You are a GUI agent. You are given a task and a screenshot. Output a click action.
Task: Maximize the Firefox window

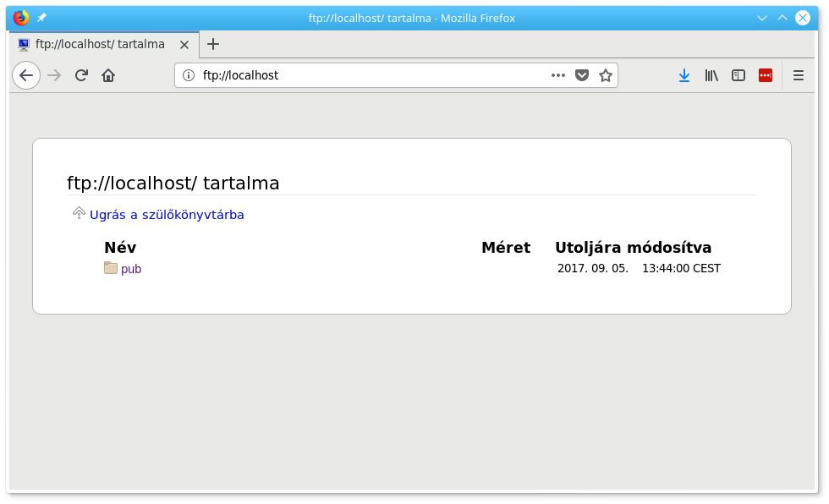(782, 18)
